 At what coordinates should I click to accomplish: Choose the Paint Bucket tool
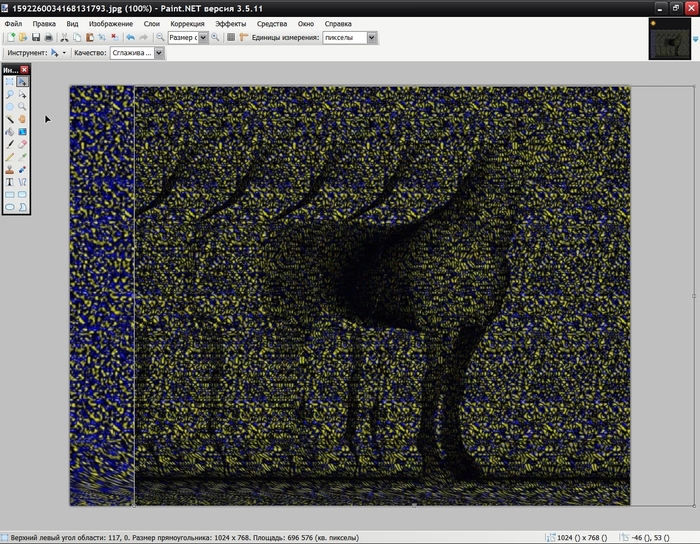pyautogui.click(x=10, y=131)
